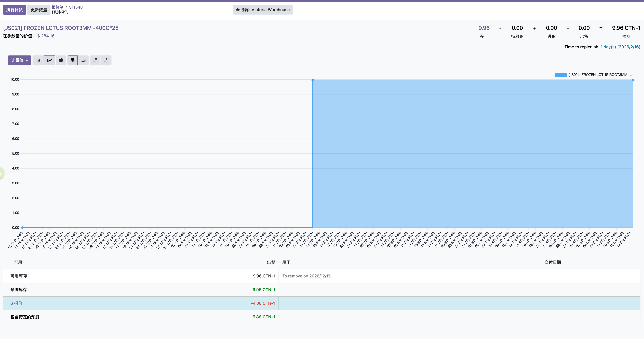Image resolution: width=644 pixels, height=339 pixels.
Task: Click the blue legend color swatch
Action: coord(561,75)
